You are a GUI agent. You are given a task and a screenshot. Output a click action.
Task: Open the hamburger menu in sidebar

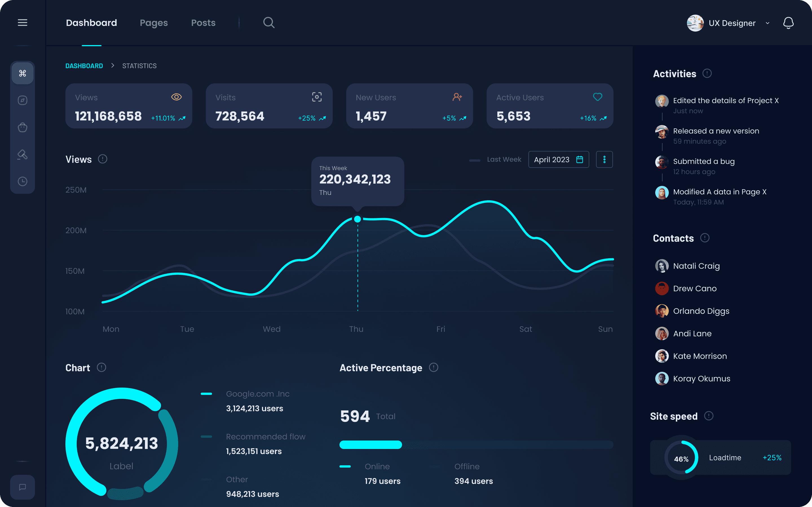[23, 23]
